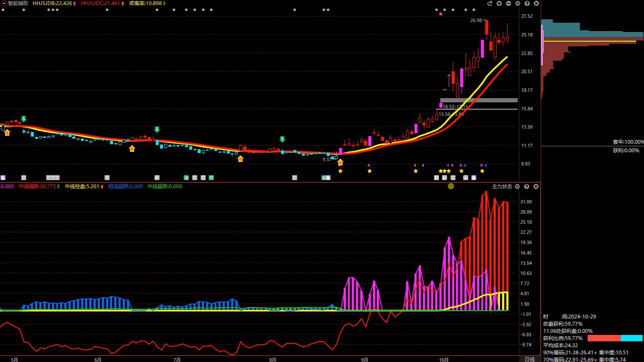Click the 27.52 price axis label
Image resolution: width=644 pixels, height=362 pixels.
[527, 16]
